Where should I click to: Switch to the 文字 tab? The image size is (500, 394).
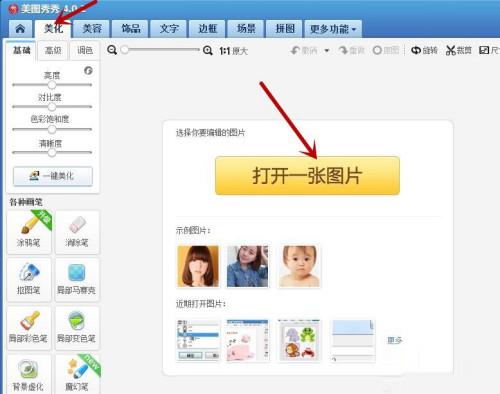pos(169,29)
